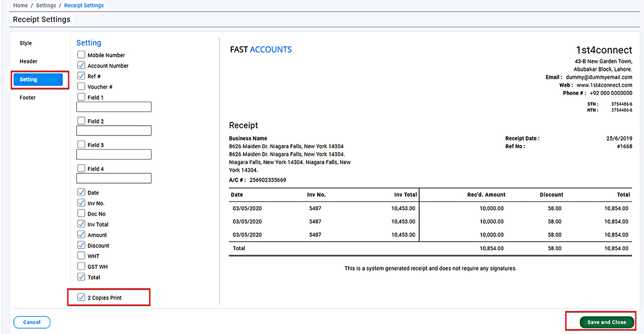Viewport: 644px width, 334px height.
Task: Open the Footer tab
Action: pos(27,98)
